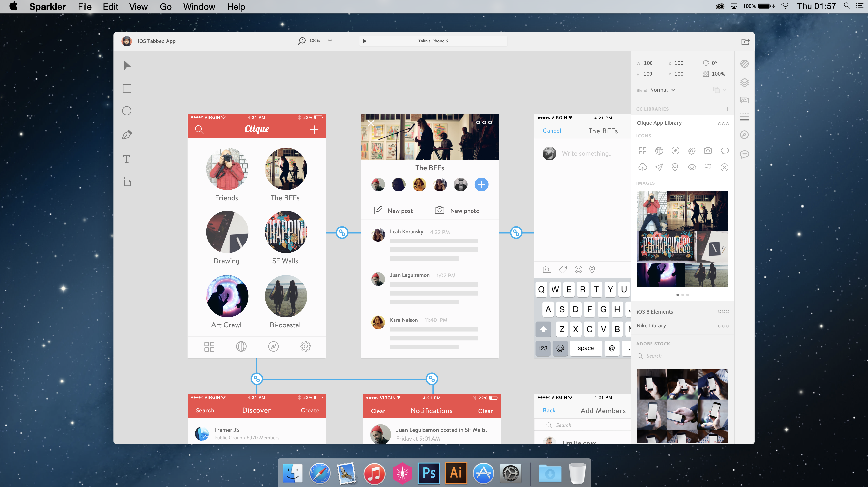This screenshot has width=868, height=487.
Task: Open the zoom percentage dropdown
Action: pyautogui.click(x=330, y=41)
